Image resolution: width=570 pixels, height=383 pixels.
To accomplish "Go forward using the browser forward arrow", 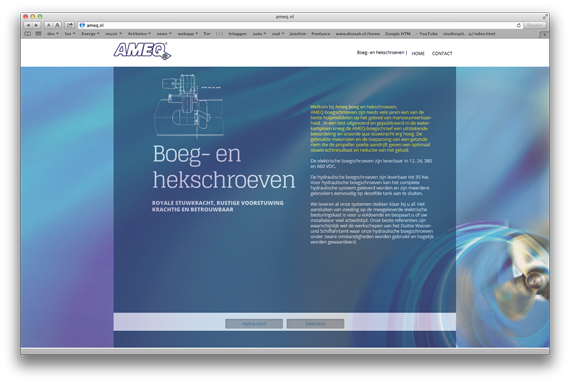I will pyautogui.click(x=36, y=25).
